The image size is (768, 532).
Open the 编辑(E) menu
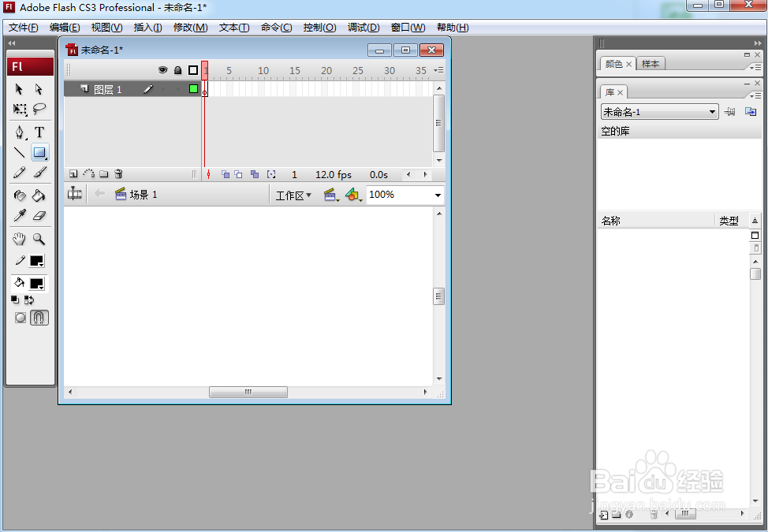[65, 28]
